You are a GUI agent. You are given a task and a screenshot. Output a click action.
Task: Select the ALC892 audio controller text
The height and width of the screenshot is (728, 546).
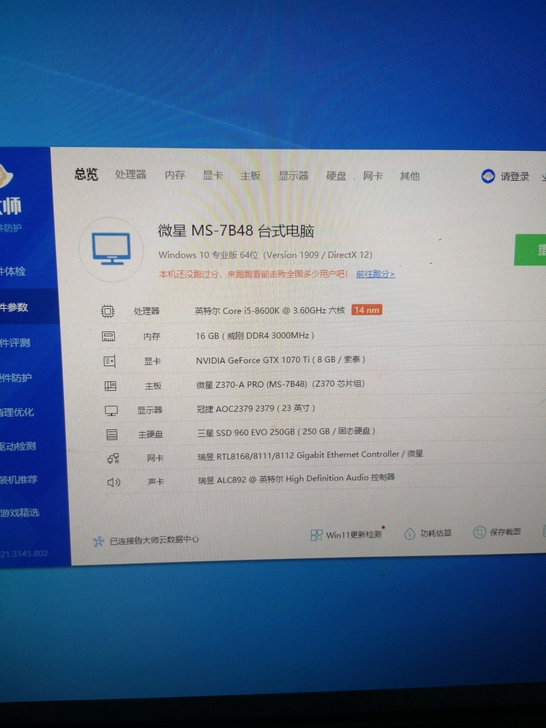click(296, 479)
